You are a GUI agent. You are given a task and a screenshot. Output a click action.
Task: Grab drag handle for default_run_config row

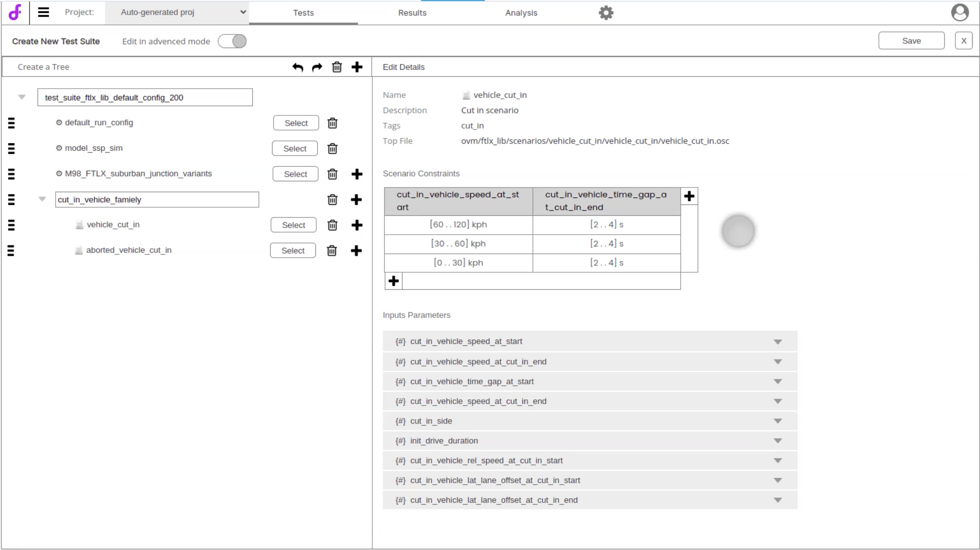[x=11, y=123]
